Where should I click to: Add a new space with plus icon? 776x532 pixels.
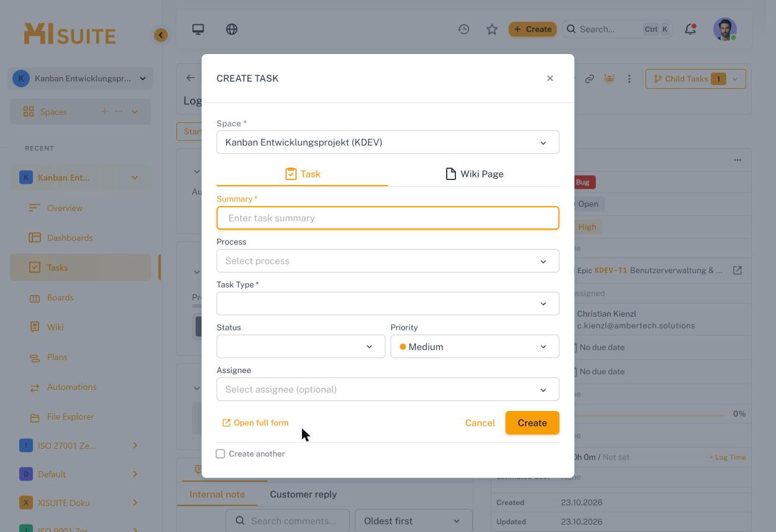point(104,112)
